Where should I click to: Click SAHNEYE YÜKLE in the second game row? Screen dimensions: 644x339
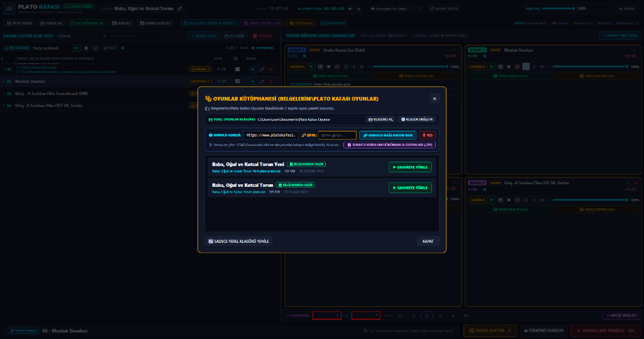coord(410,188)
